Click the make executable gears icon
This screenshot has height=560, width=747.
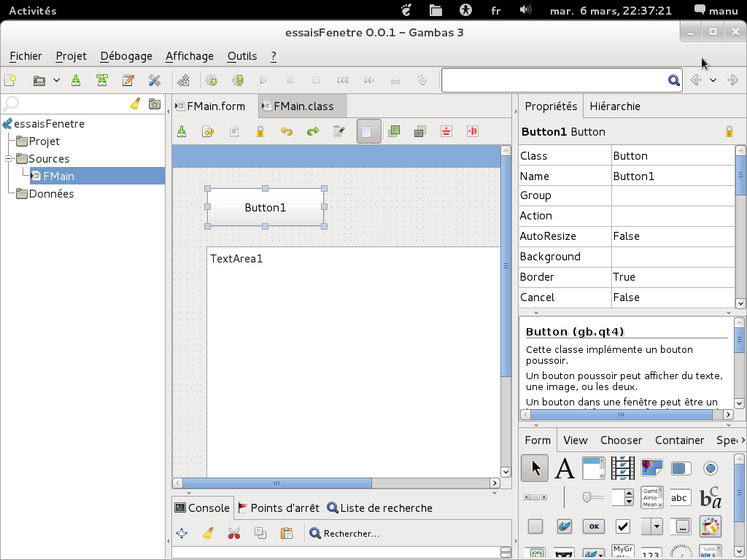tap(183, 80)
